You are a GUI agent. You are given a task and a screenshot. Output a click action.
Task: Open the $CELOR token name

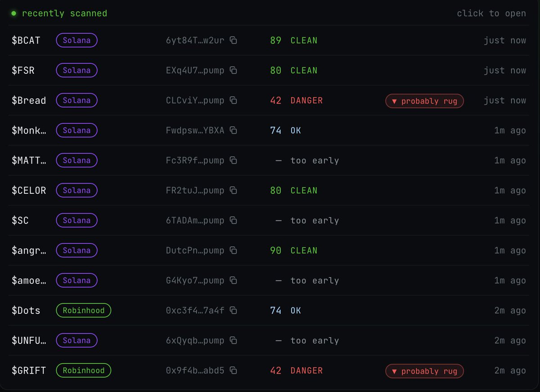point(29,190)
